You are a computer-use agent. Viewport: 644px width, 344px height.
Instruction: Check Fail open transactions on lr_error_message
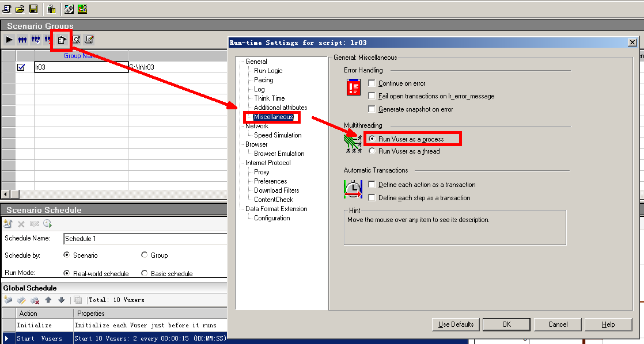(x=372, y=96)
